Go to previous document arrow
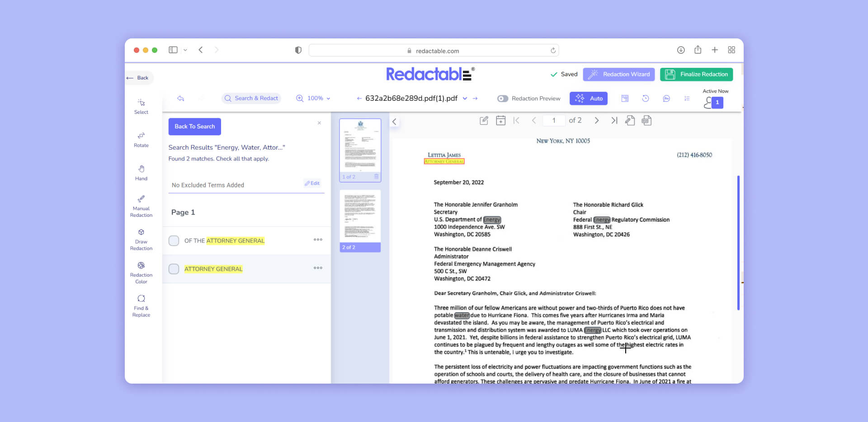Screen dimensions: 868x422 tap(359, 98)
